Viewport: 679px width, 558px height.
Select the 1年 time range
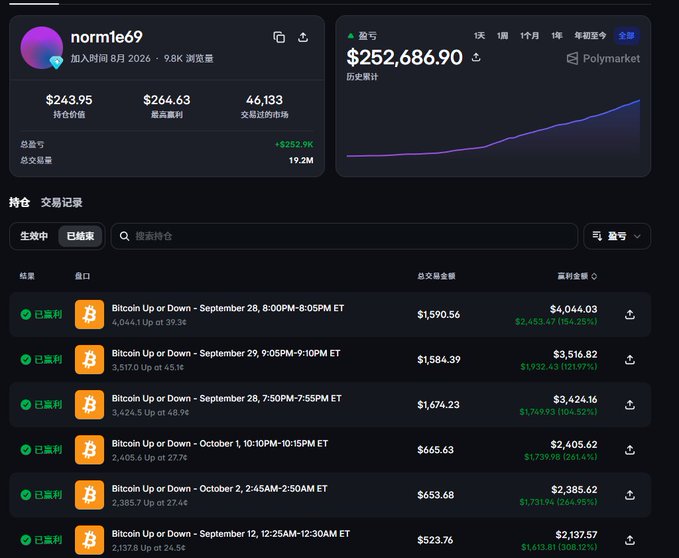pyautogui.click(x=557, y=35)
